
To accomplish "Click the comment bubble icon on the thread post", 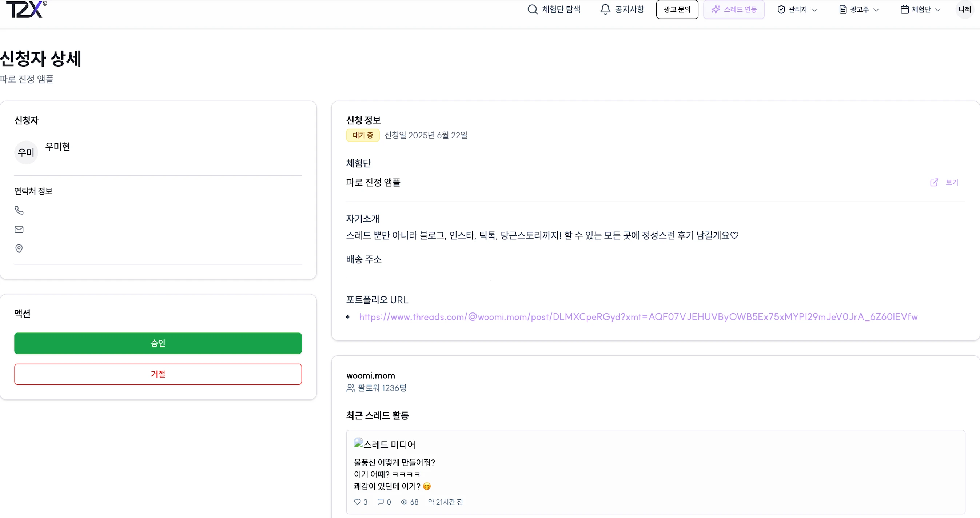I will tap(381, 502).
